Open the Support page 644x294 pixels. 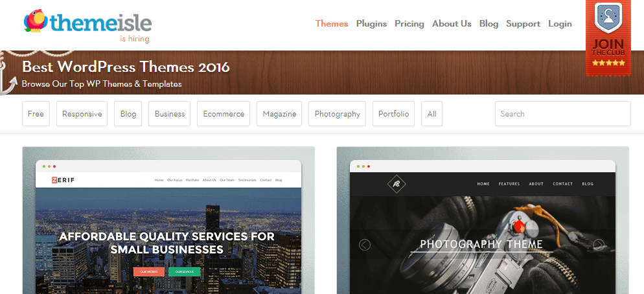pos(523,24)
